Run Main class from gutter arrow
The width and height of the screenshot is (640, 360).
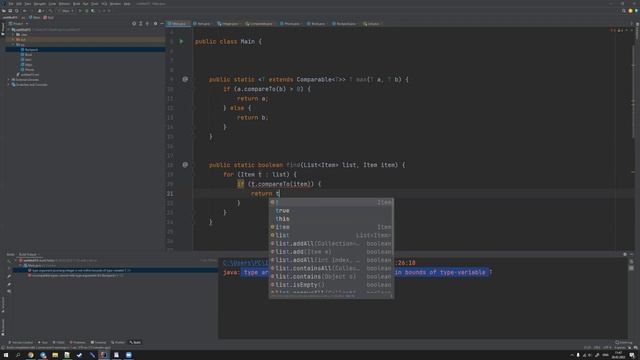[182, 41]
